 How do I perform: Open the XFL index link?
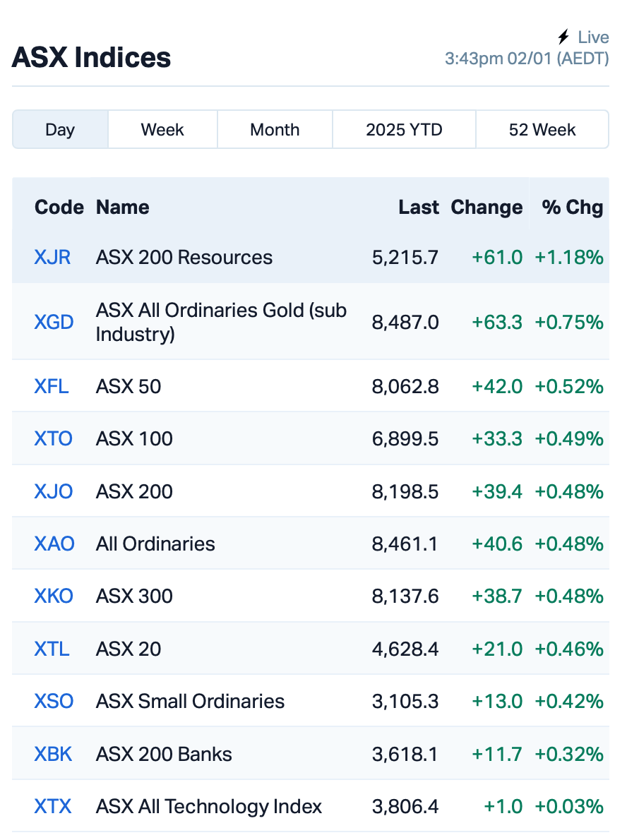tap(52, 386)
